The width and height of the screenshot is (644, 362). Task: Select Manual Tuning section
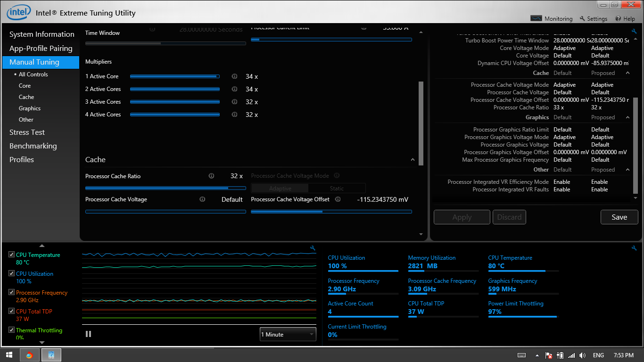click(41, 62)
